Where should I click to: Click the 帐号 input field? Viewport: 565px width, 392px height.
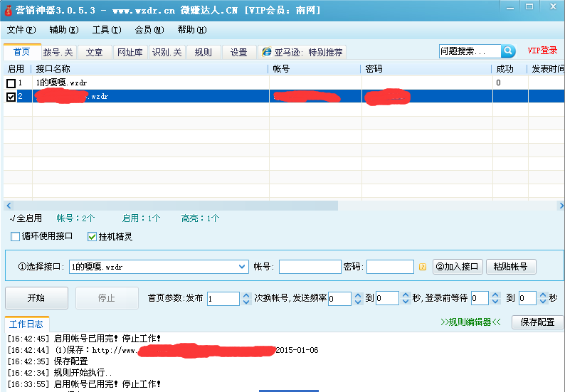pos(310,267)
